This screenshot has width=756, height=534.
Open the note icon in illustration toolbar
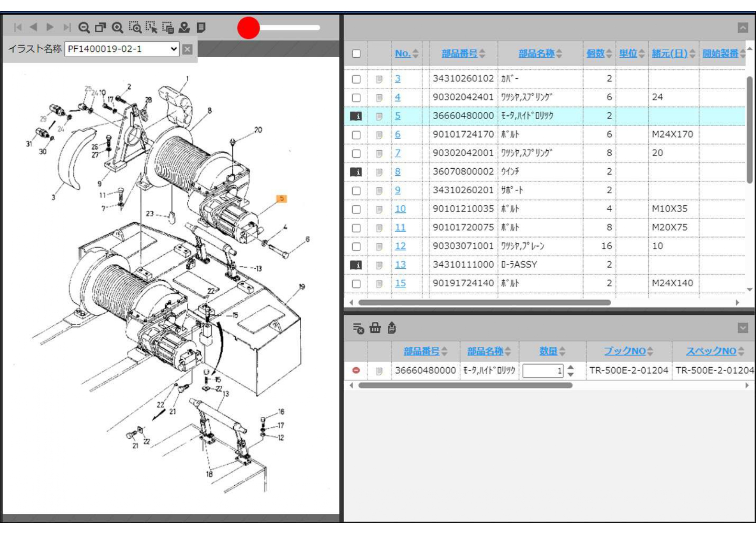pos(201,28)
